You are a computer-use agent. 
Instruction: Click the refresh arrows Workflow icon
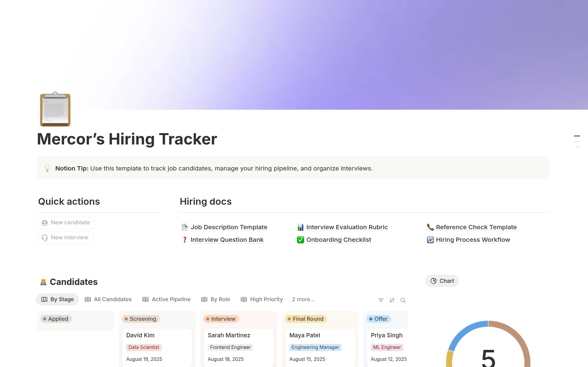click(430, 240)
